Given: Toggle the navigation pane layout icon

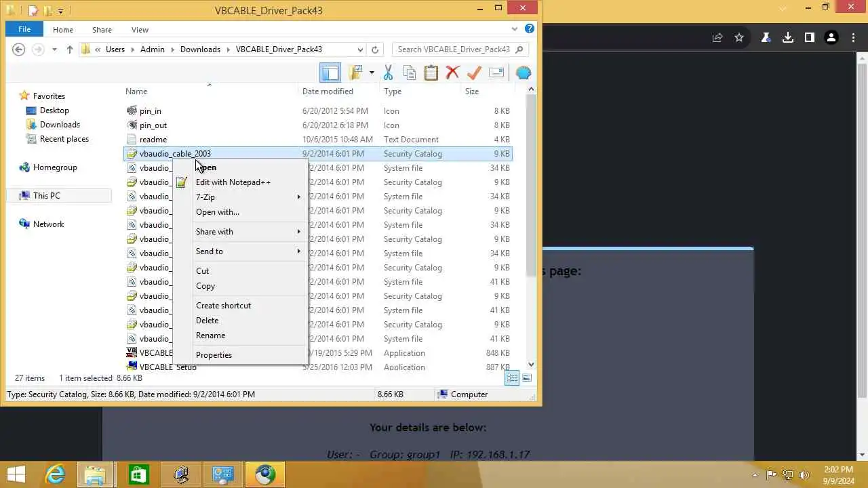Looking at the screenshot, I should (x=330, y=73).
